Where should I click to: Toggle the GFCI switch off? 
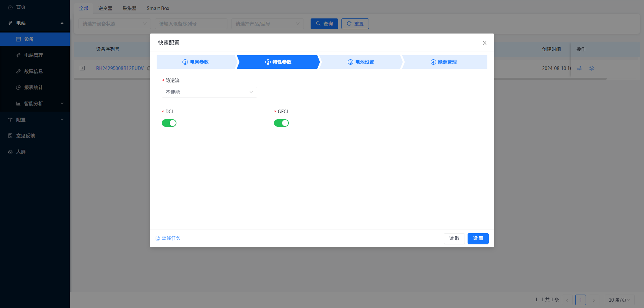[x=281, y=123]
